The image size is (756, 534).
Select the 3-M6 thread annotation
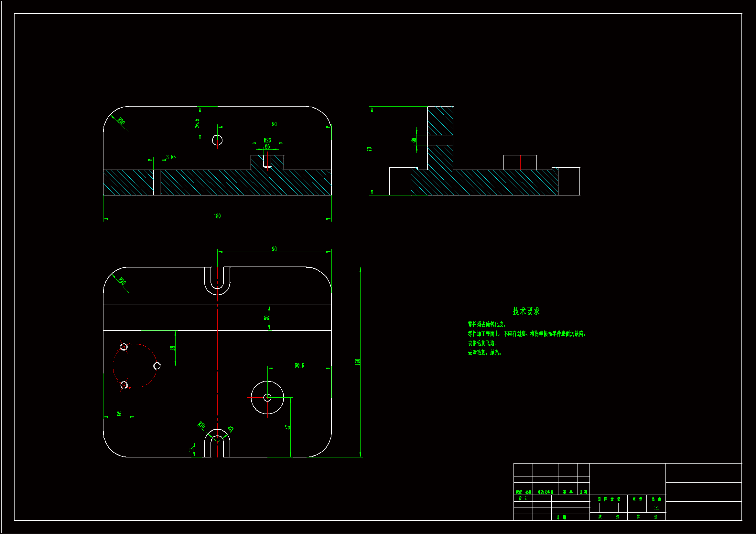[x=171, y=157]
